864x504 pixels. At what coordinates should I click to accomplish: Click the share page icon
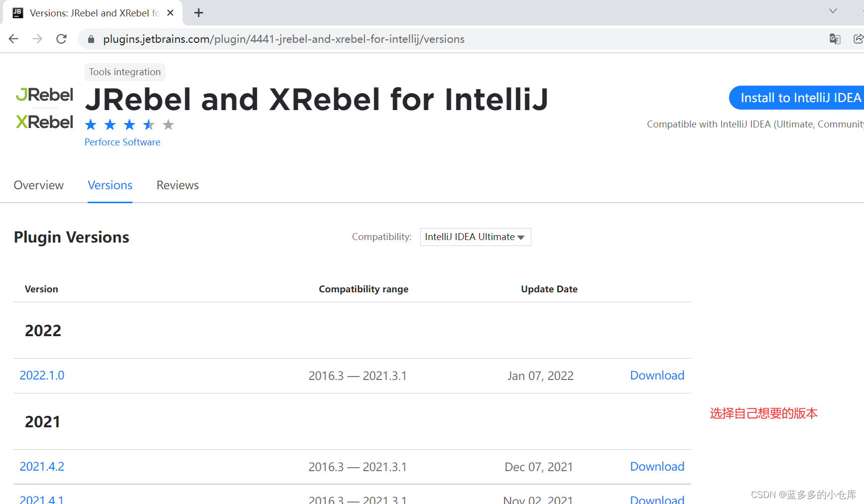tap(858, 39)
